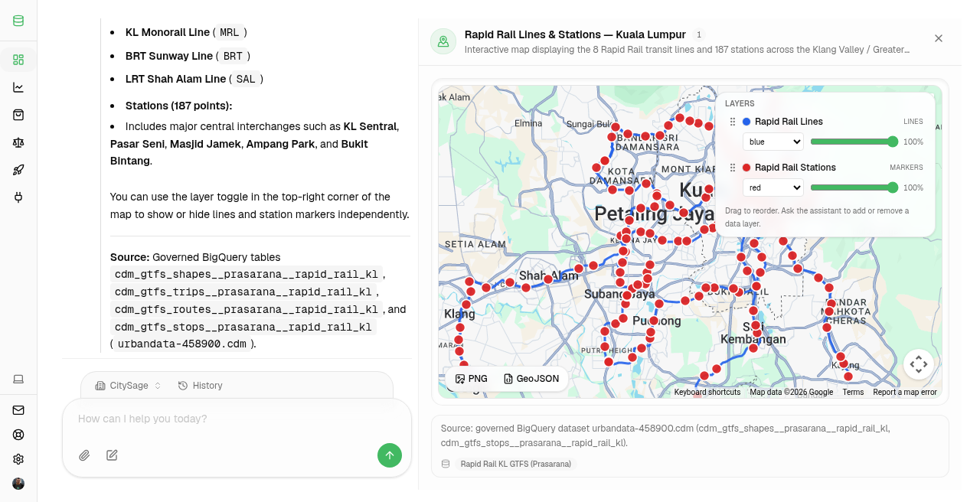Click the Elmina map label
This screenshot has height=502, width=980.
tap(528, 123)
